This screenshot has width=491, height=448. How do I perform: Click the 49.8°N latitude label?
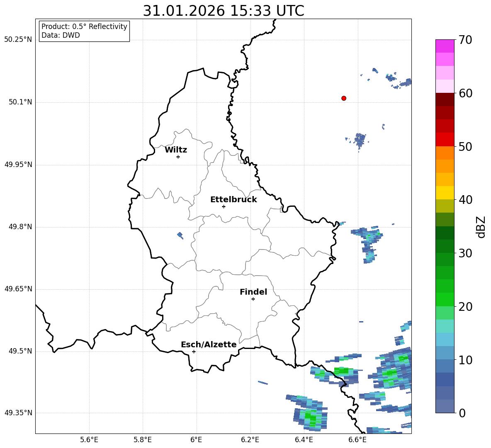click(x=20, y=227)
